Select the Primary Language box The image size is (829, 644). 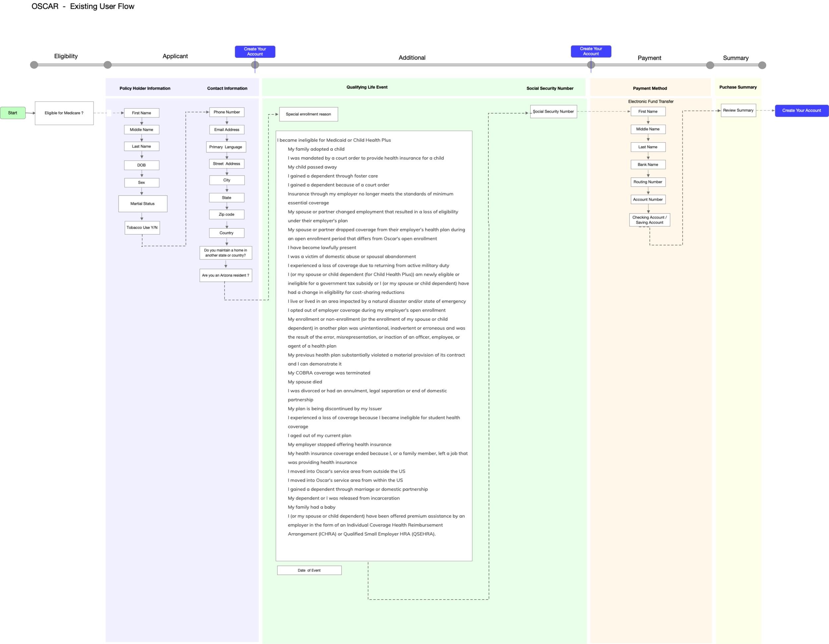point(226,147)
